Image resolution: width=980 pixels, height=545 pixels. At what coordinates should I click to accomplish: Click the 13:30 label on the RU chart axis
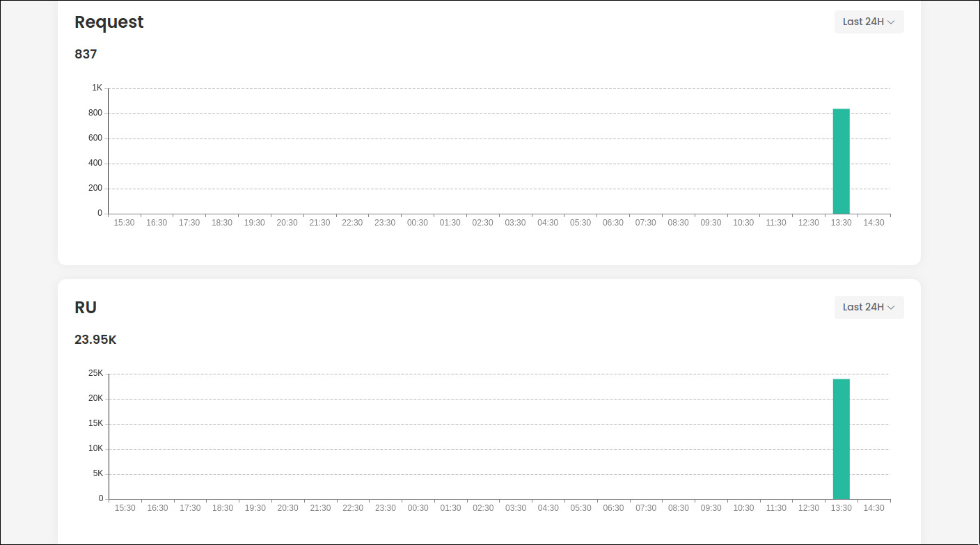(841, 508)
